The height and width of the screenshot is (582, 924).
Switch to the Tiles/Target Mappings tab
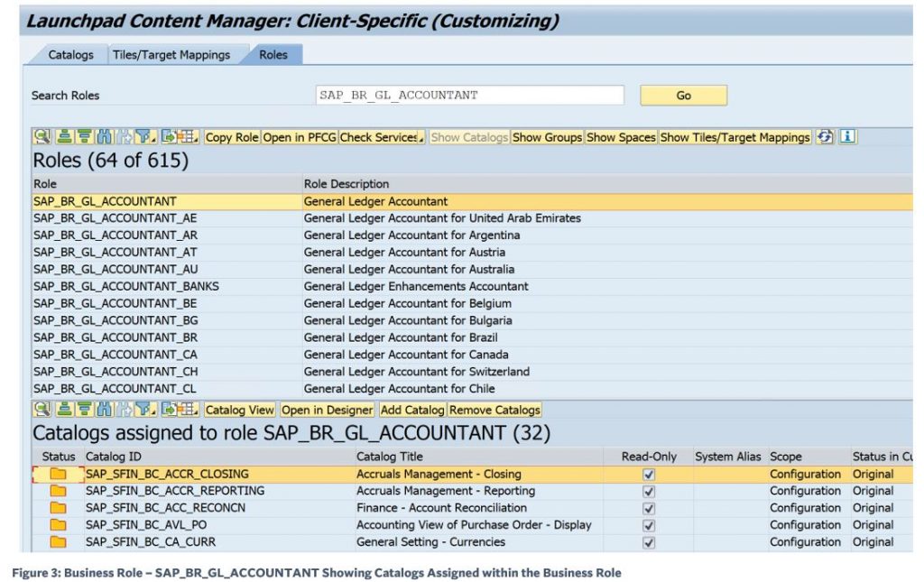coord(171,55)
